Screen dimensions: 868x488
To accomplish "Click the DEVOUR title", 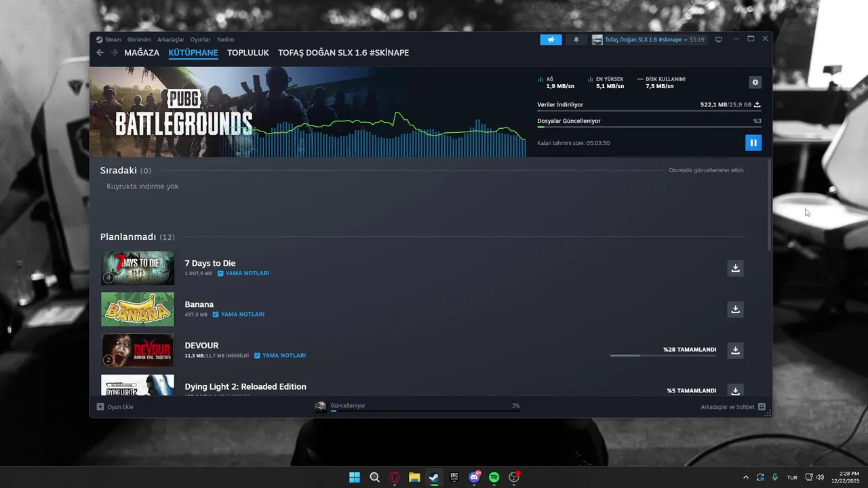I will (x=201, y=346).
